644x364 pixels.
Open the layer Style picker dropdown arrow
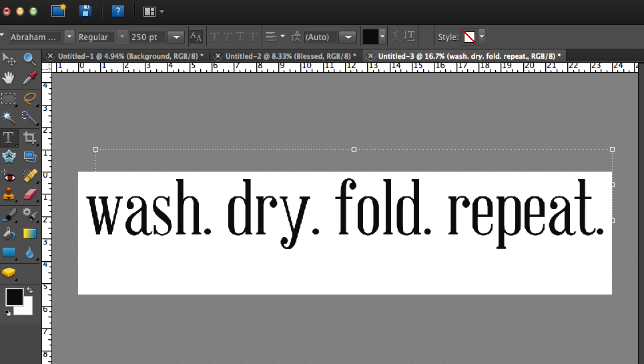[x=482, y=37]
